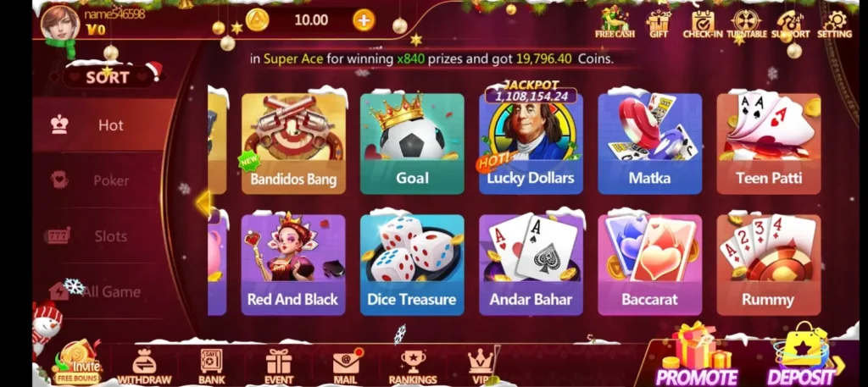Screen dimensions: 868x387
Task: Open the Gift box icon
Action: [658, 23]
